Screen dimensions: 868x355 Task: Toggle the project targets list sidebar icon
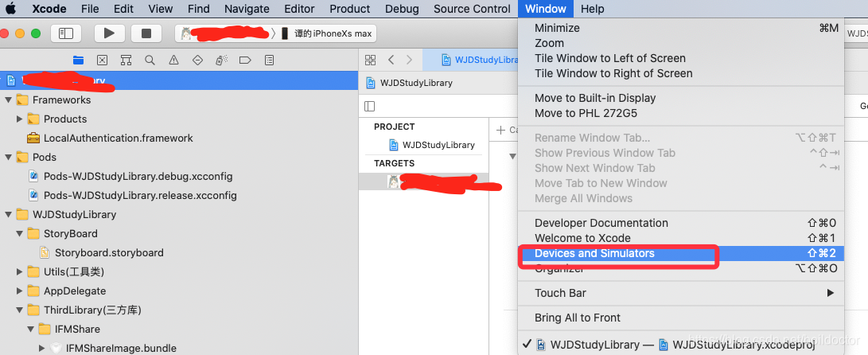370,106
